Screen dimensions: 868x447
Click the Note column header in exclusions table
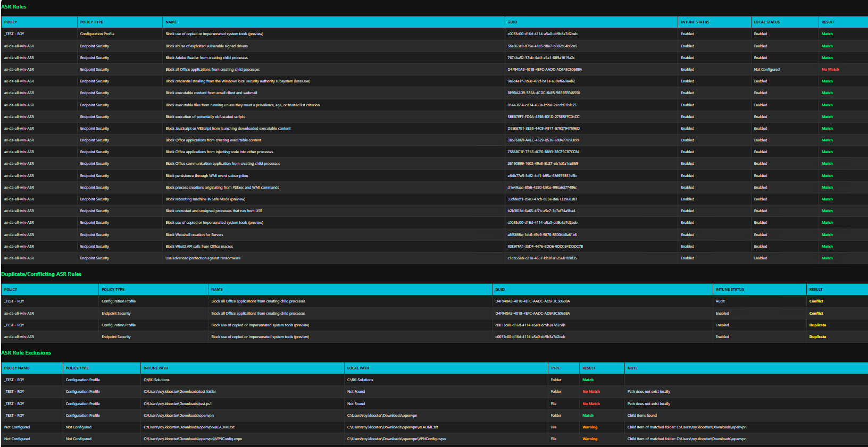coord(632,368)
